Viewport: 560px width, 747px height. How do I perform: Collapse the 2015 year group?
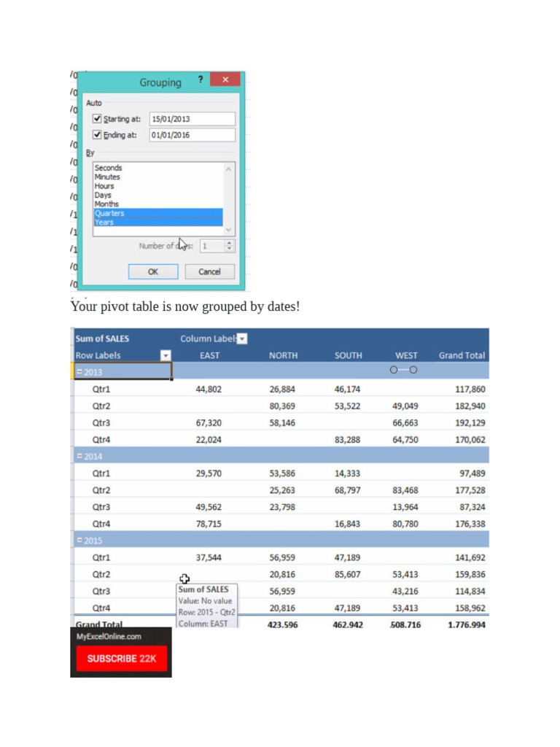[x=79, y=541]
